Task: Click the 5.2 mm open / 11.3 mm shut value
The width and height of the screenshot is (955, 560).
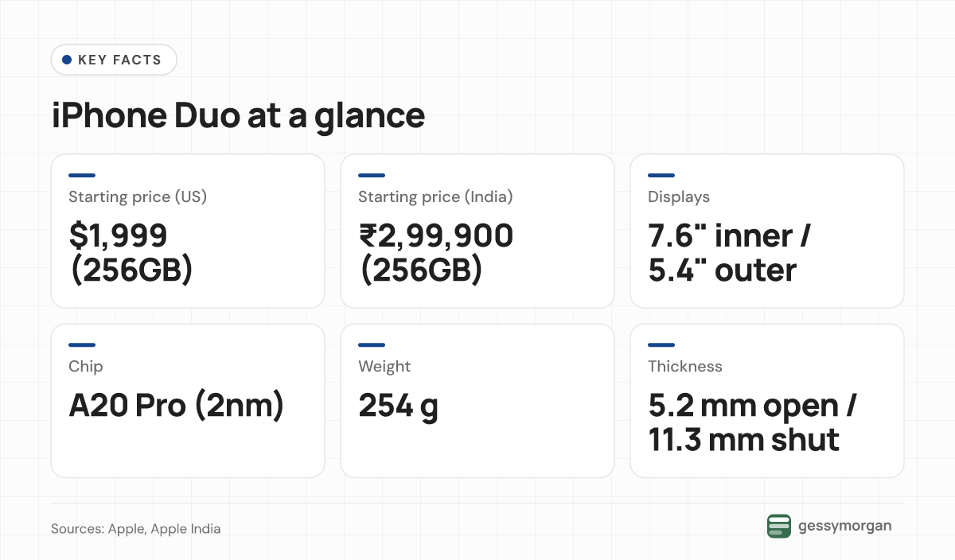Action: tap(752, 423)
